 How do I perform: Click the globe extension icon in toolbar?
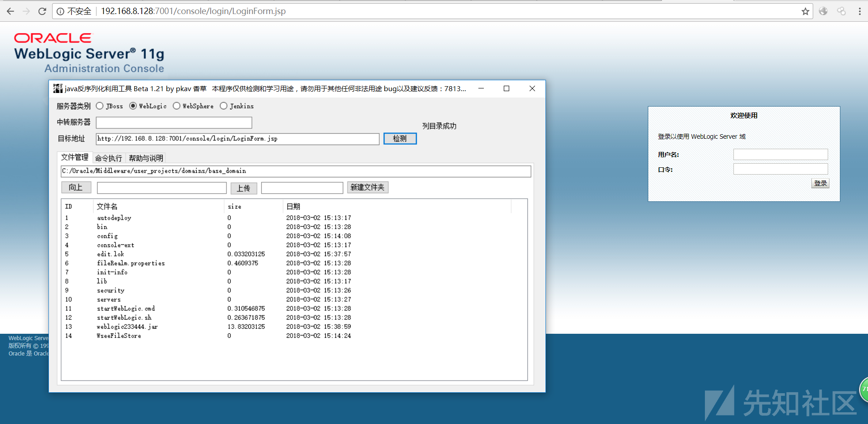click(823, 11)
